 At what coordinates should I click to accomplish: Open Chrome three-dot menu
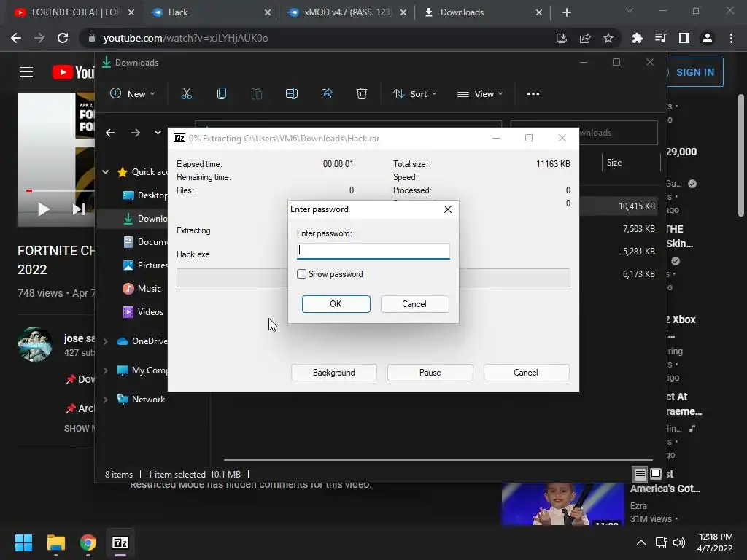(x=731, y=38)
